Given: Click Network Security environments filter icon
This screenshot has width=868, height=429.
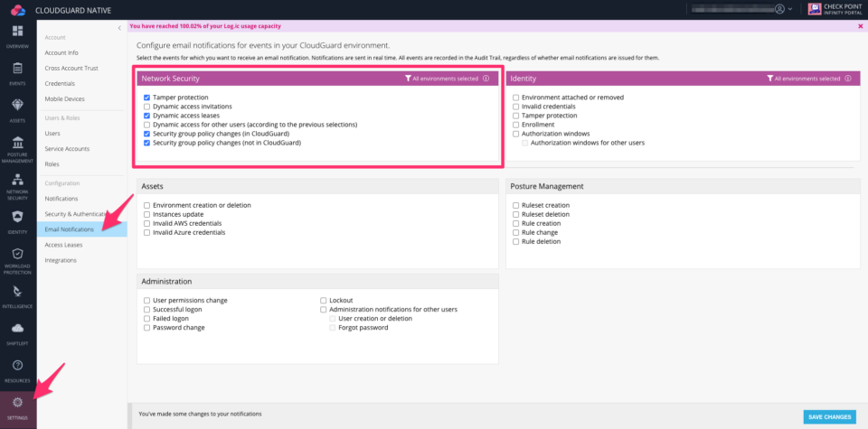Looking at the screenshot, I should tap(408, 79).
